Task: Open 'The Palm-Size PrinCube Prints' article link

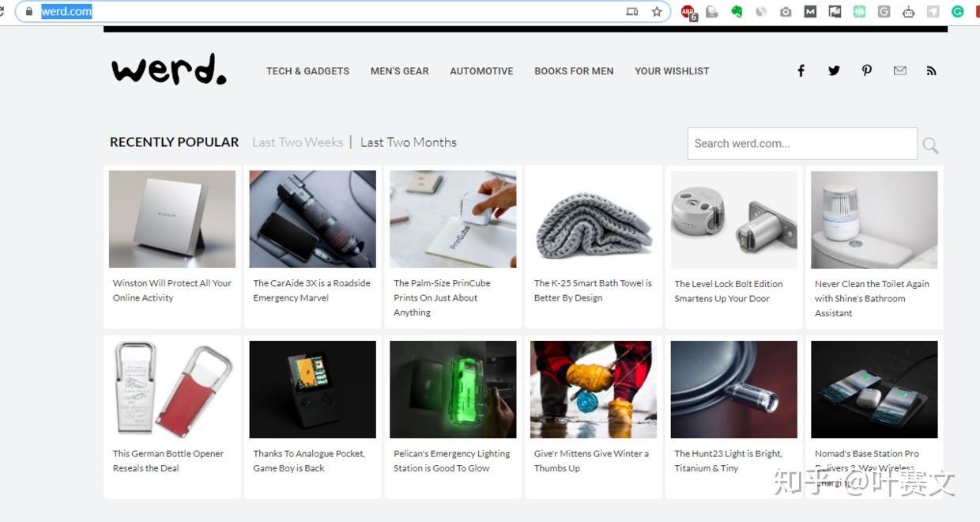Action: (442, 297)
